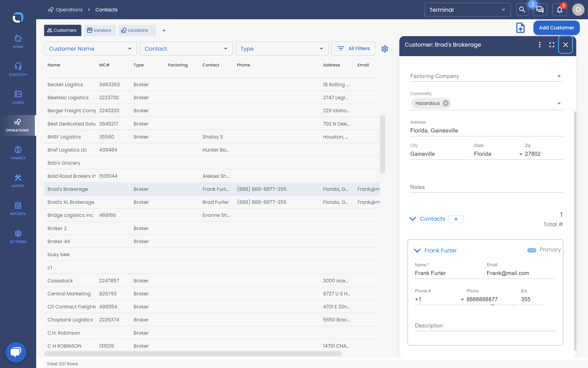Open the Dispatch section
This screenshot has width=588, height=368.
click(x=18, y=70)
